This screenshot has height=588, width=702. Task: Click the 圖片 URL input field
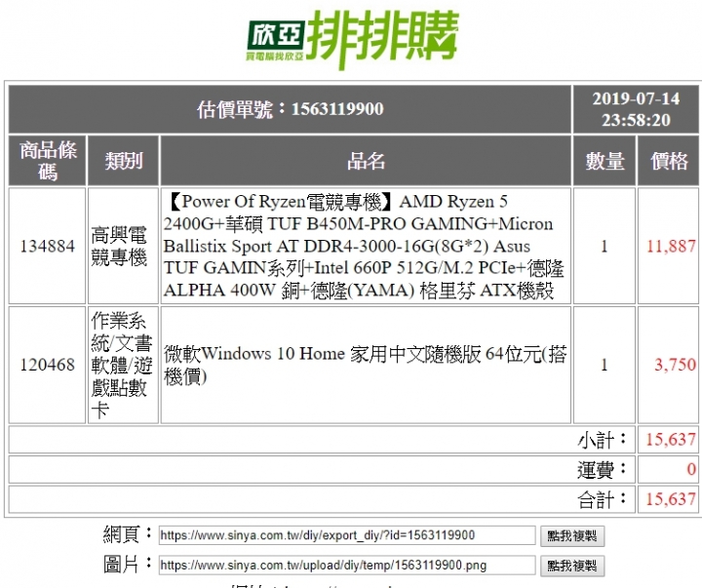[347, 566]
